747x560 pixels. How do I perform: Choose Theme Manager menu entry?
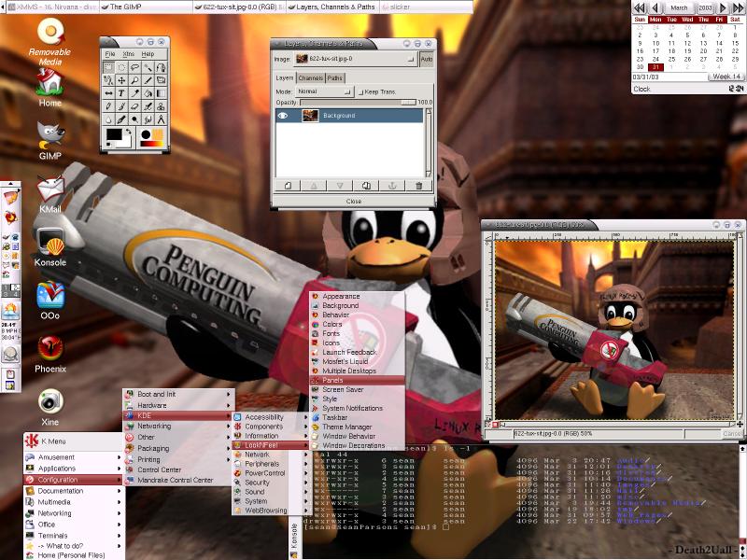point(357,427)
